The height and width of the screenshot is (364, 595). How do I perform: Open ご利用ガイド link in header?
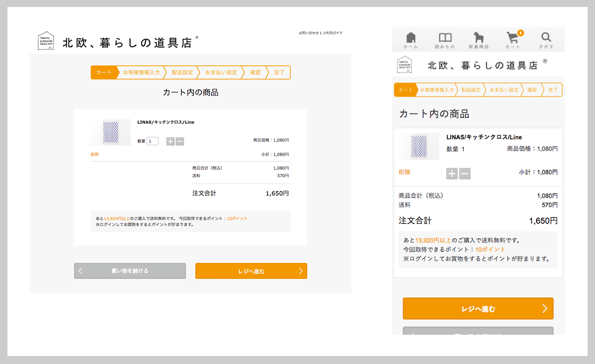pos(333,33)
